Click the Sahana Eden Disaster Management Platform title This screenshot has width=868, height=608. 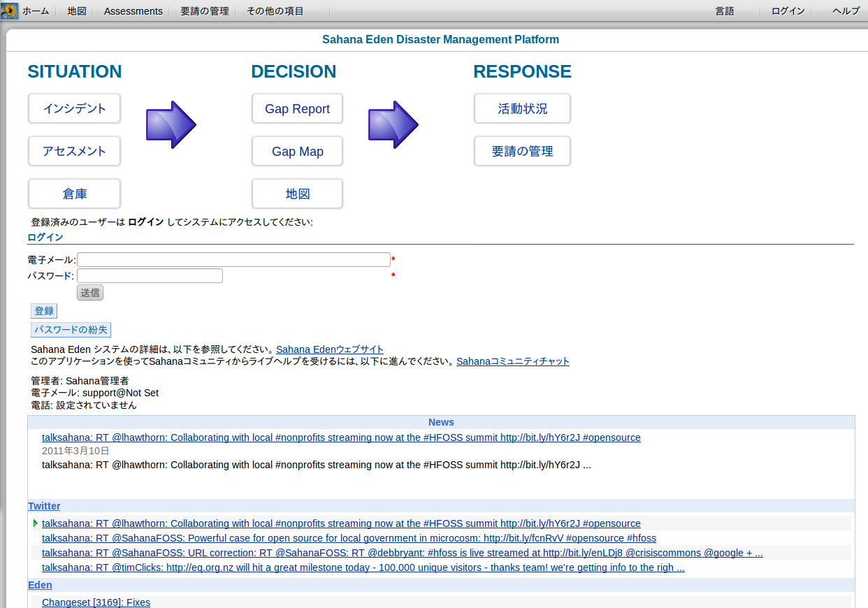440,40
